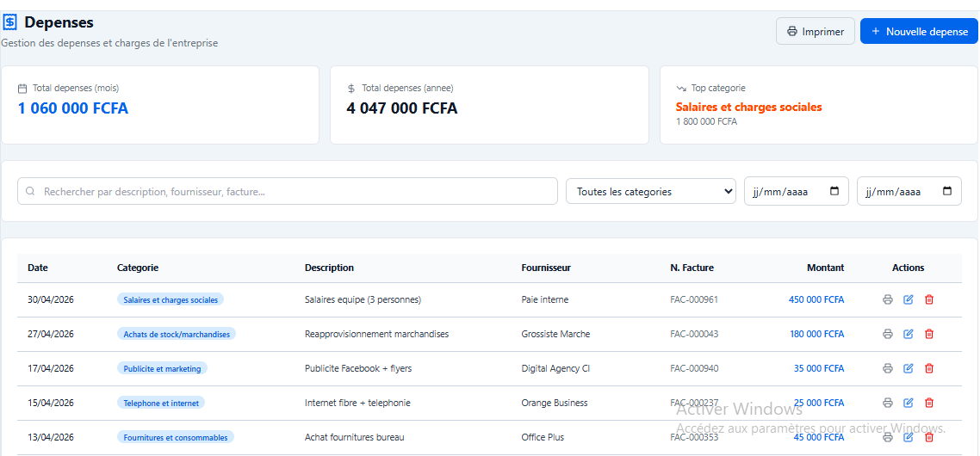Select invoice number FAC-000940

694,368
